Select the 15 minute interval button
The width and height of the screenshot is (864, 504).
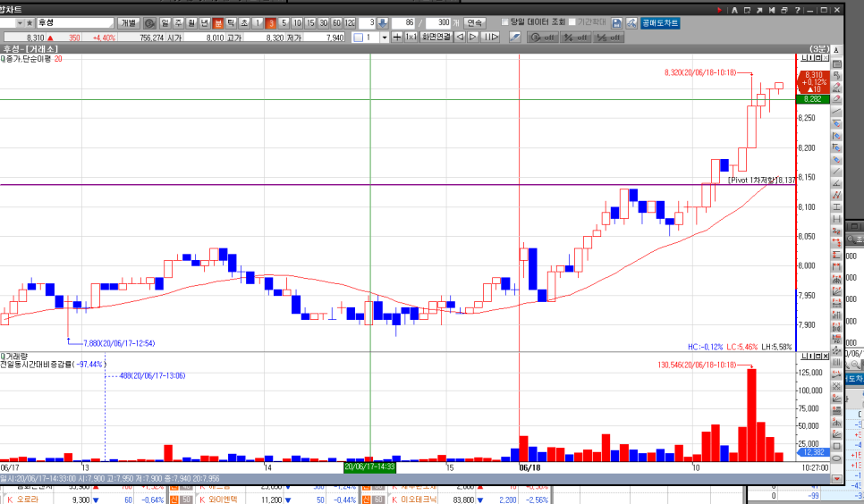click(x=310, y=23)
